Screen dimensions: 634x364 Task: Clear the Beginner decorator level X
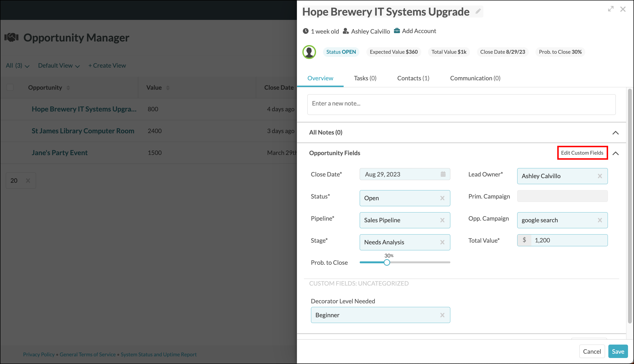click(x=442, y=315)
